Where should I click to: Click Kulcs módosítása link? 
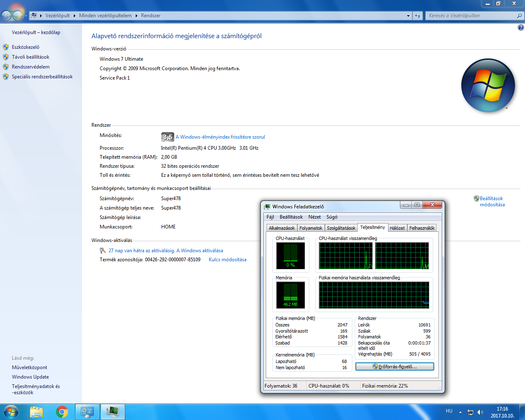228,260
